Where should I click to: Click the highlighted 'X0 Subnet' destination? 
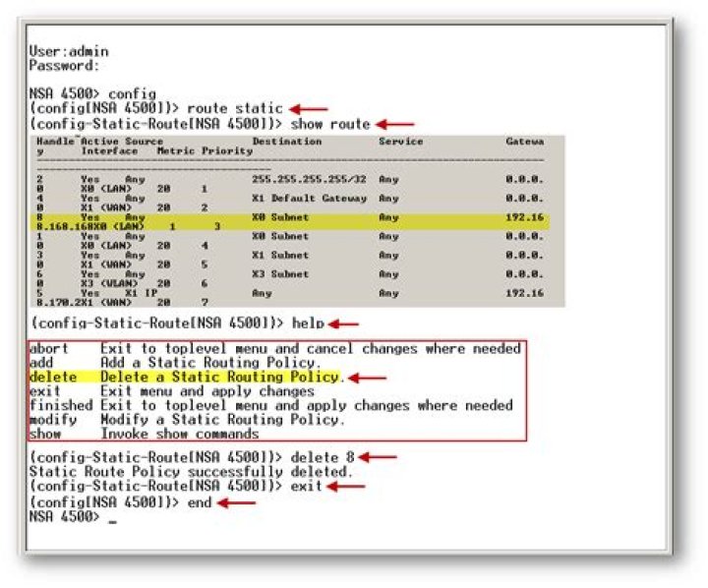(280, 217)
